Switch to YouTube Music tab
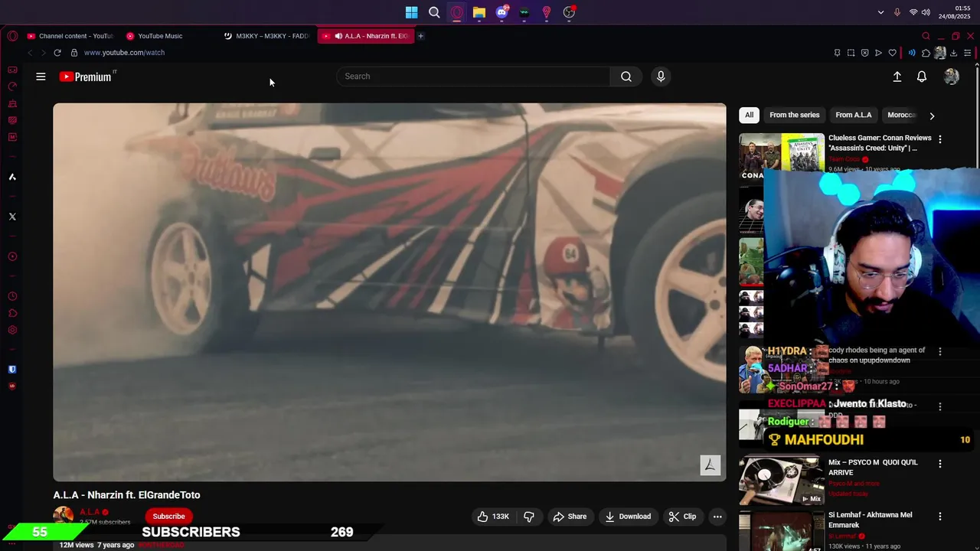 [161, 36]
